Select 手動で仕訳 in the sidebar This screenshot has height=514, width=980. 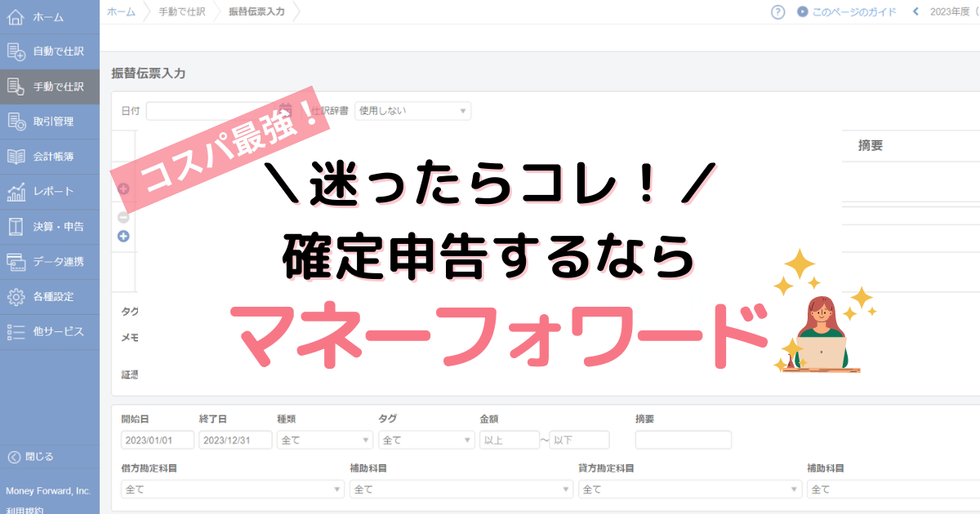(x=50, y=86)
